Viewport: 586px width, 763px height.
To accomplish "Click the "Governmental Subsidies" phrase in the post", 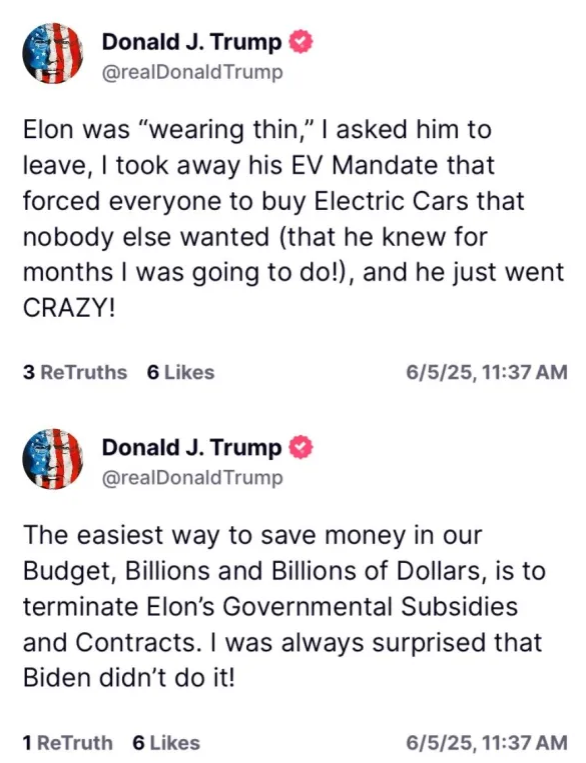I will (370, 606).
